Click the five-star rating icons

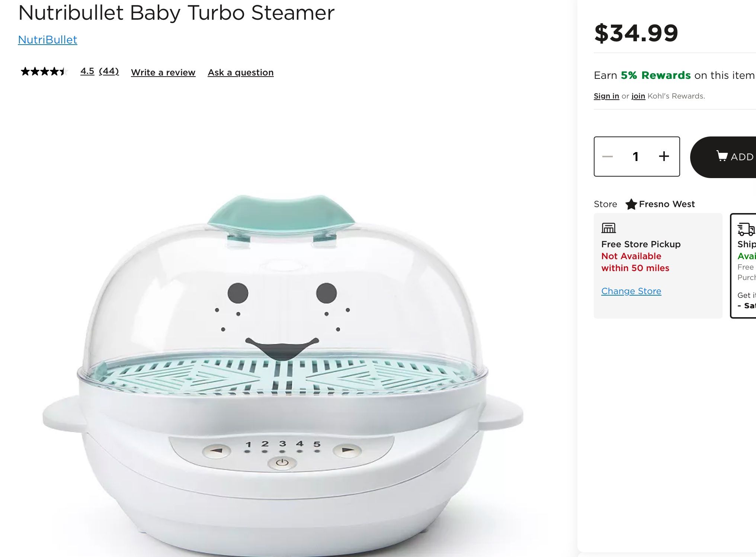click(44, 71)
